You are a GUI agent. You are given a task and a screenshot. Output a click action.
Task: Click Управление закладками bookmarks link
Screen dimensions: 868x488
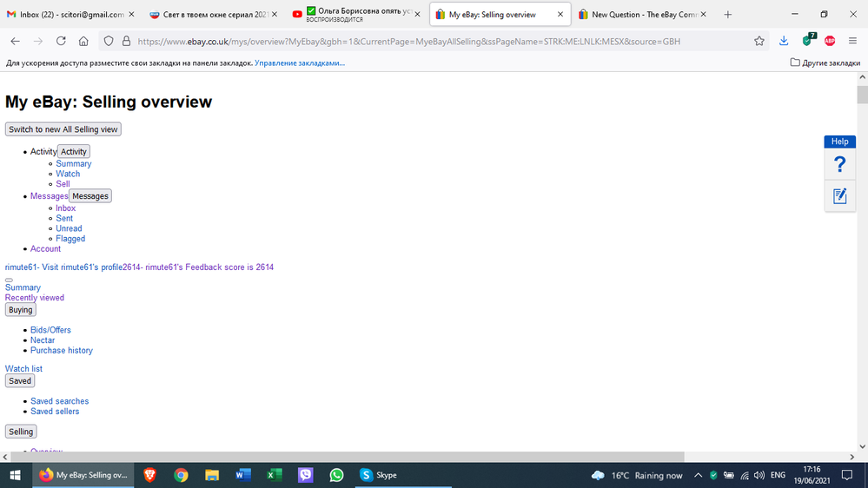pyautogui.click(x=300, y=63)
